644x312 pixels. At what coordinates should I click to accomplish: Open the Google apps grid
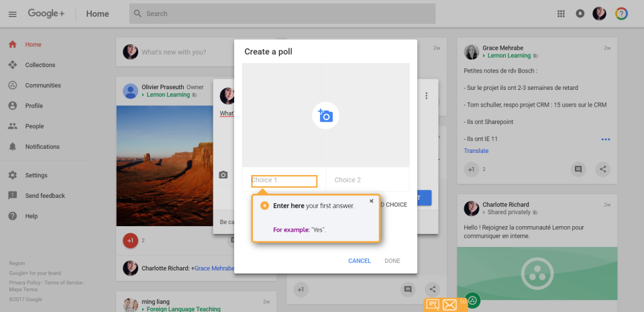click(561, 13)
